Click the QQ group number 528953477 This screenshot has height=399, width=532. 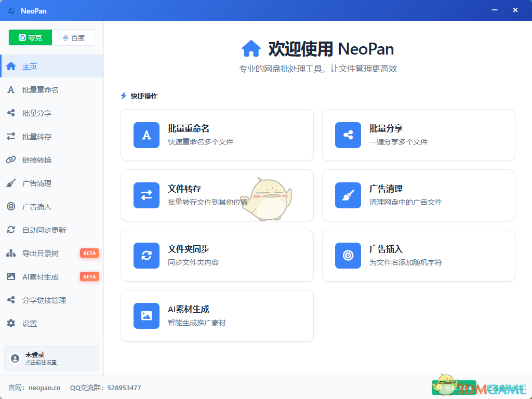pyautogui.click(x=124, y=388)
